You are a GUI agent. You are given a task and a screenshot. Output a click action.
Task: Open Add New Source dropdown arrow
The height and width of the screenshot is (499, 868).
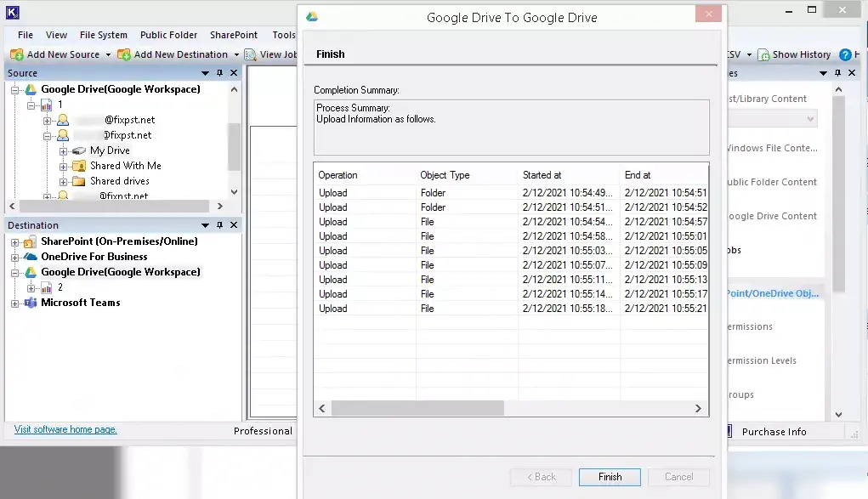(x=108, y=54)
